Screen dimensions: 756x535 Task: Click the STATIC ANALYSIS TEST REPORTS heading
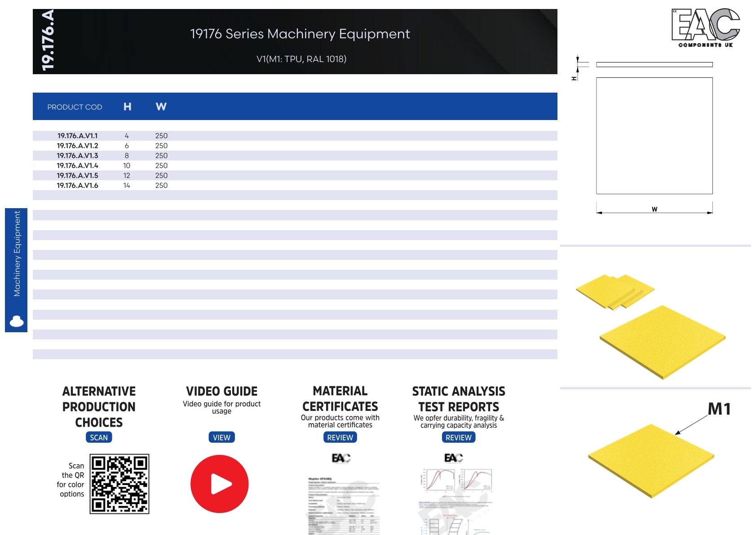tap(459, 399)
